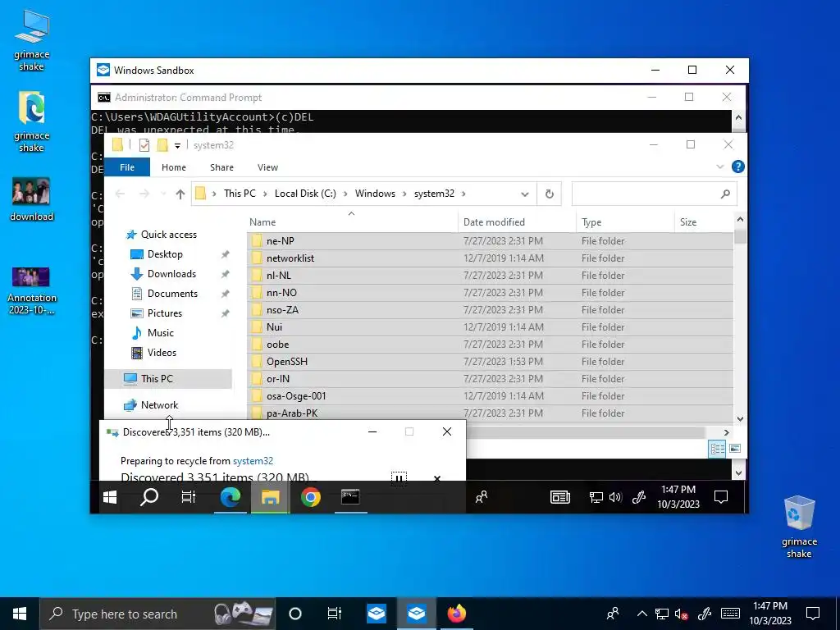
Task: Go to Documents in navigation pane
Action: [172, 294]
